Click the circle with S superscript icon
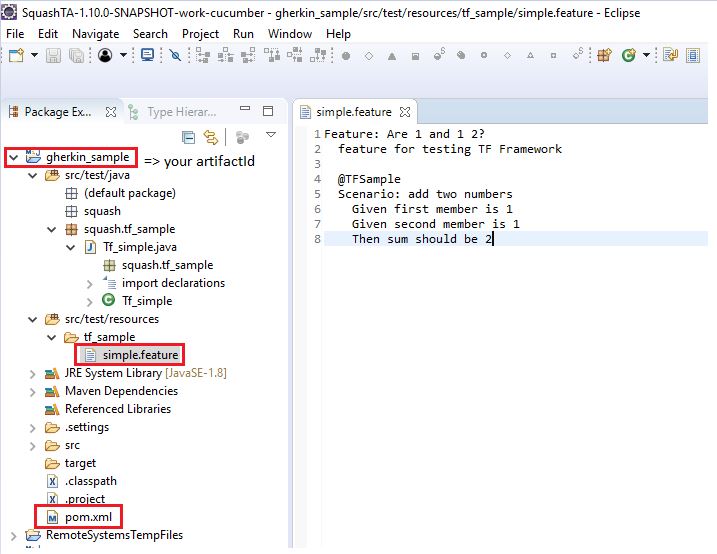 (439, 54)
